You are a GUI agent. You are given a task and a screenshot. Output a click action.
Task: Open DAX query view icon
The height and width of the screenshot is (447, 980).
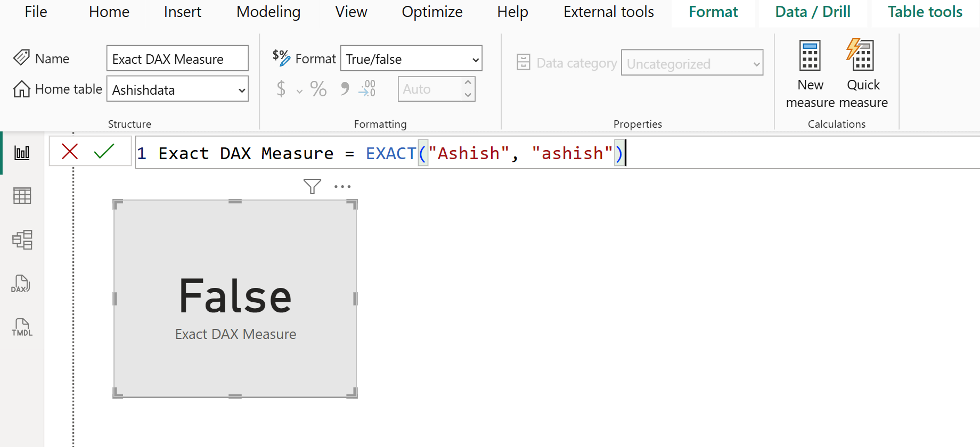pos(22,284)
